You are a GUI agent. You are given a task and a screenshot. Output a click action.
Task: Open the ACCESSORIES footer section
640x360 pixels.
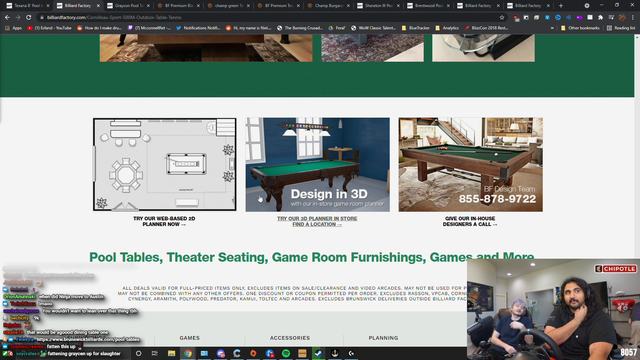point(290,338)
